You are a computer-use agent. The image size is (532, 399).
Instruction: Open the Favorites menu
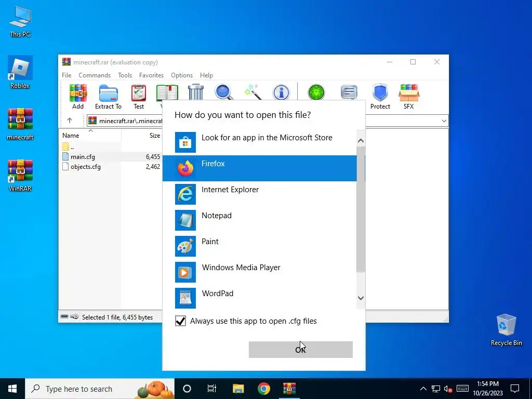[x=151, y=75]
